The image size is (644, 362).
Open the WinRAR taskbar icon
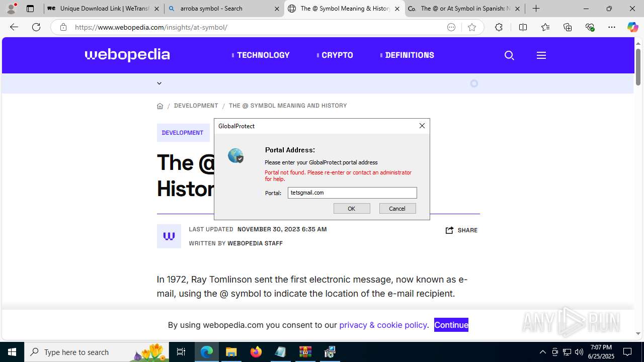[305, 352]
